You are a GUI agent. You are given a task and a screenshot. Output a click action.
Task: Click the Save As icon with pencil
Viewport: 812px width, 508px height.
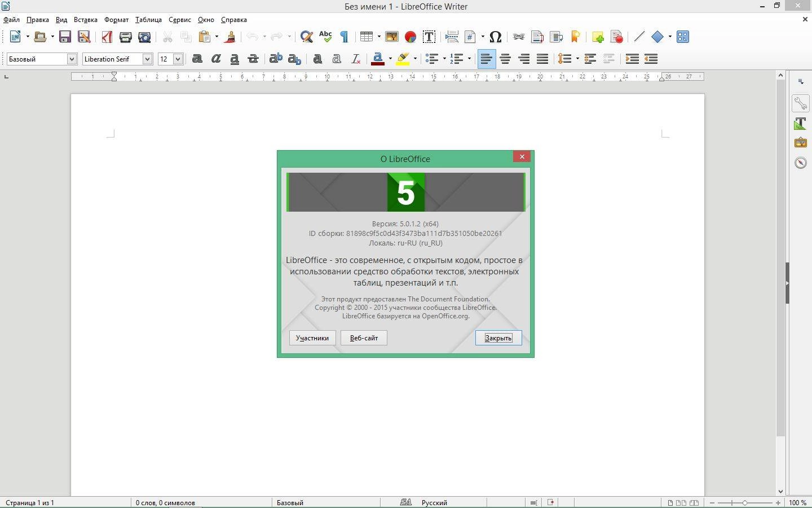[x=84, y=37]
